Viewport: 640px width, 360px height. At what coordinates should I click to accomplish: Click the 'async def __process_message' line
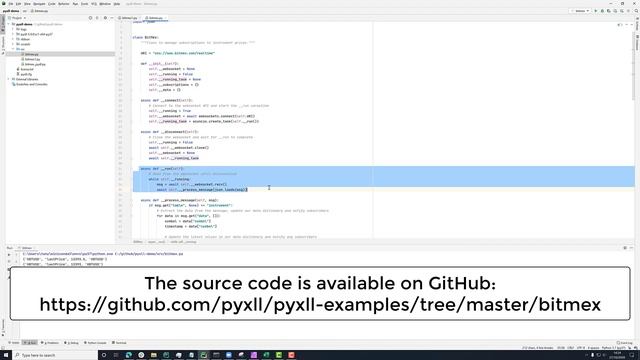[x=180, y=200]
